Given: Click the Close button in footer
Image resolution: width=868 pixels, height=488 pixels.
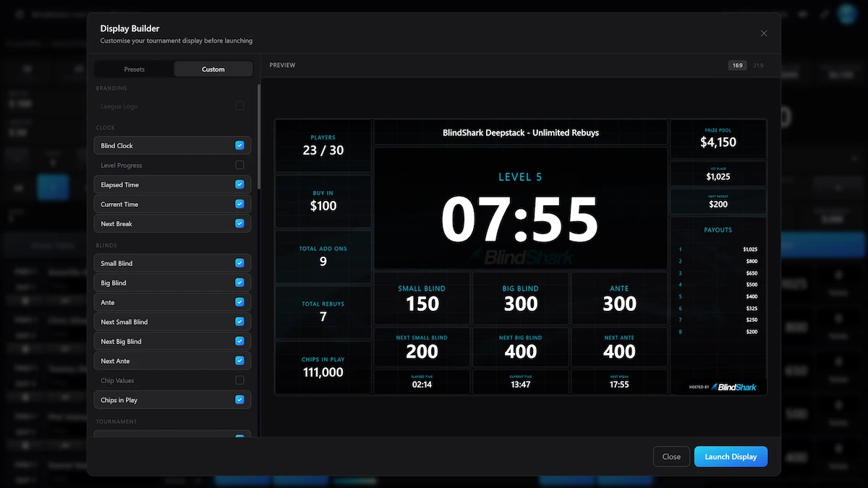Looking at the screenshot, I should [671, 457].
